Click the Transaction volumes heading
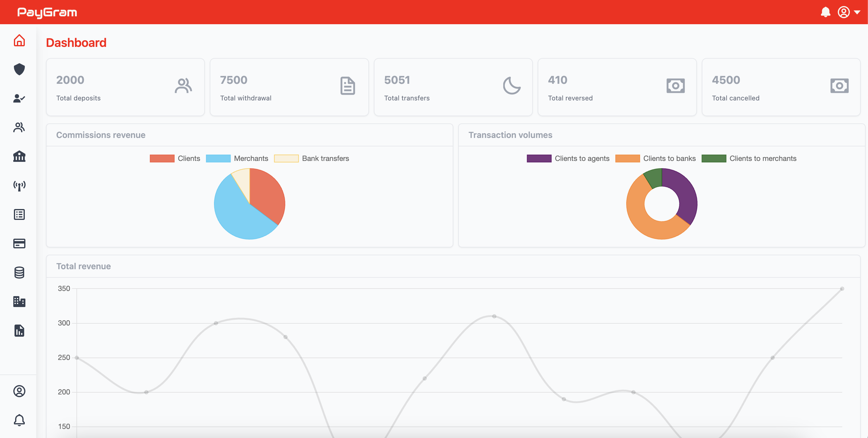The image size is (868, 438). tap(510, 135)
